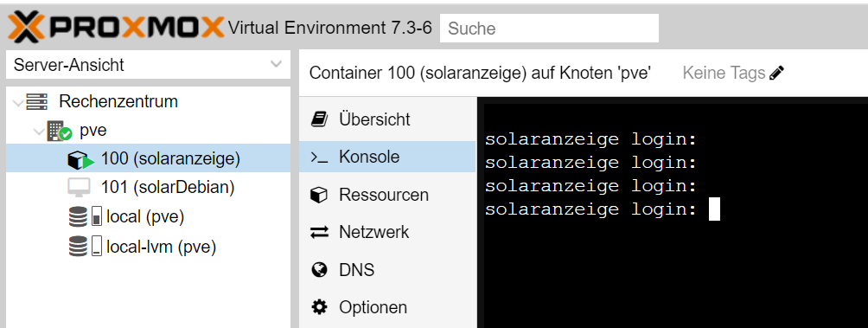Screen dimensions: 868x328
Task: Click the pve node icon
Action: click(x=60, y=131)
